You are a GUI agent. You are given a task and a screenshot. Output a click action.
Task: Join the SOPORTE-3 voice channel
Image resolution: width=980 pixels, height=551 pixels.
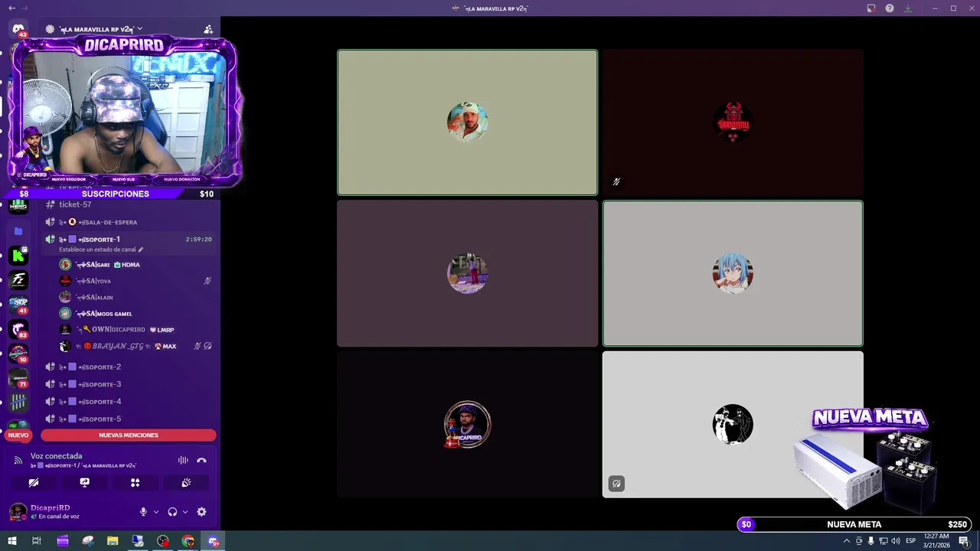click(129, 384)
